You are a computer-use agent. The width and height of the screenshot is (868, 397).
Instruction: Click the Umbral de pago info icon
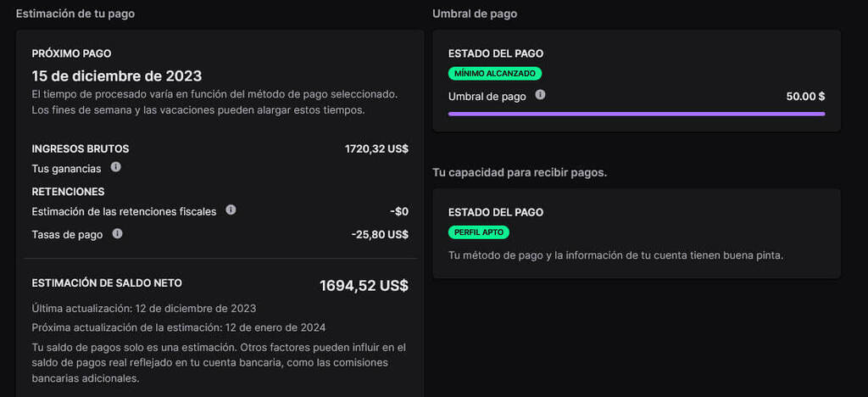tap(540, 95)
